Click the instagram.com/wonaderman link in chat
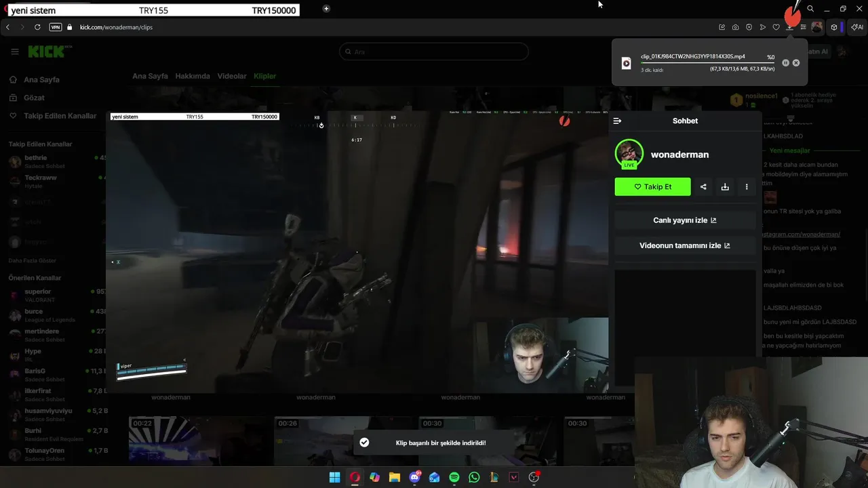Screen dimensions: 868x488 coord(802,234)
